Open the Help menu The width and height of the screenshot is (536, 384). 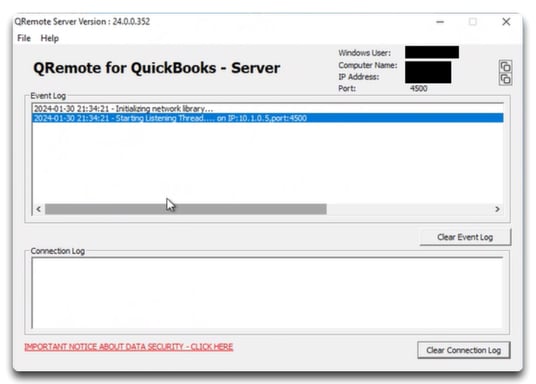click(x=50, y=38)
